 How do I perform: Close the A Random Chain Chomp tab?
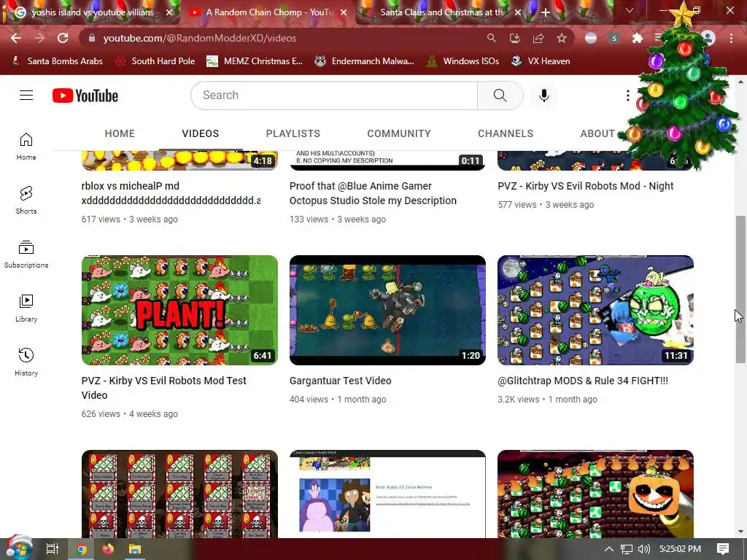click(344, 13)
